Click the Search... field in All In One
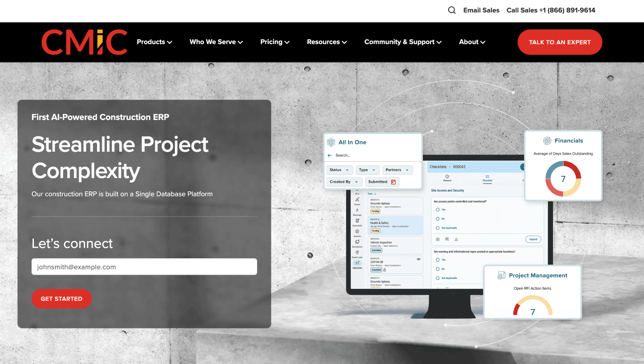644x364 pixels. click(343, 156)
